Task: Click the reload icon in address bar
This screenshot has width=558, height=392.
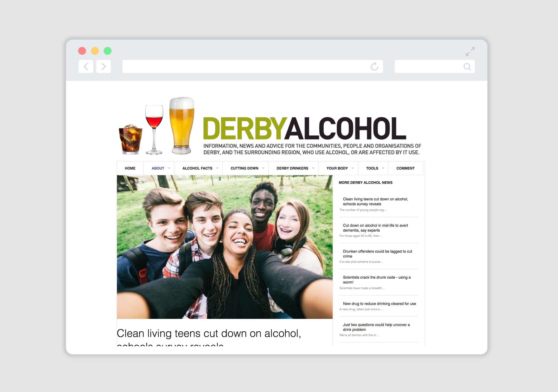Action: pyautogui.click(x=374, y=67)
